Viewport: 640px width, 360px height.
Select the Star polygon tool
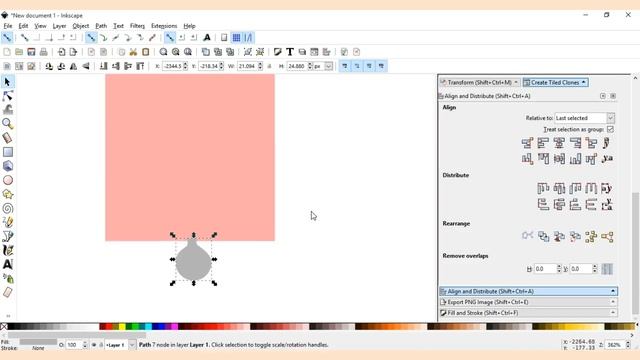click(7, 194)
